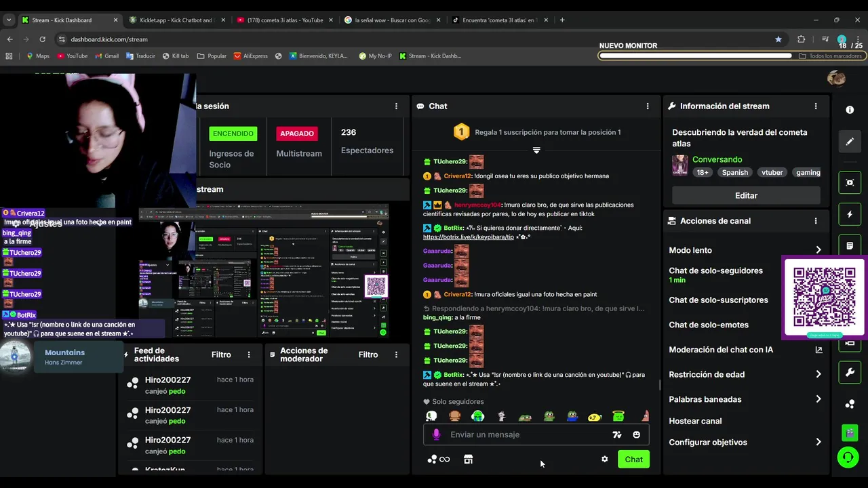The width and height of the screenshot is (868, 488).
Task: Open session panel three-dot menu
Action: click(x=396, y=106)
